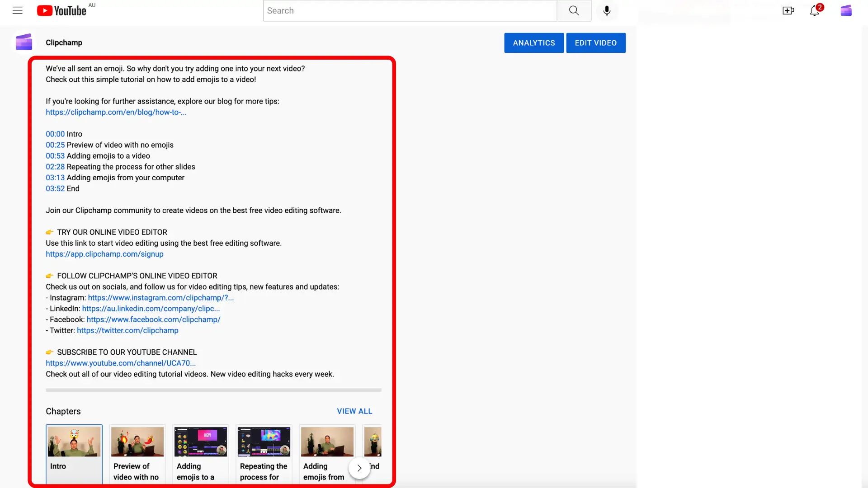The width and height of the screenshot is (868, 488).
Task: Click the YouTube account avatar icon
Action: tap(846, 10)
